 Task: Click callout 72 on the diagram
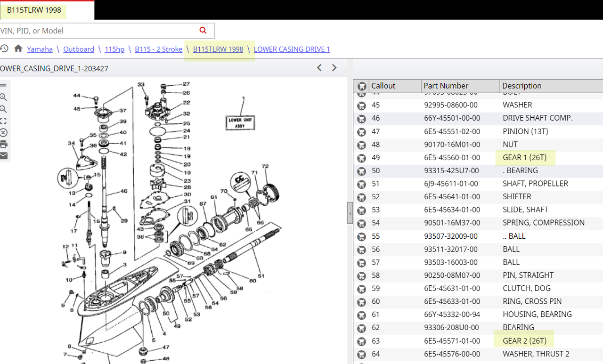265,166
